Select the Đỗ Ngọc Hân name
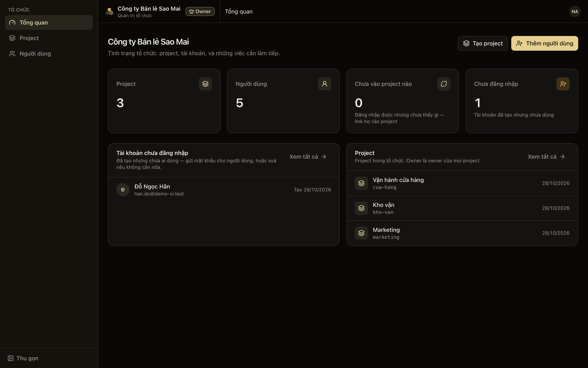 tap(152, 186)
